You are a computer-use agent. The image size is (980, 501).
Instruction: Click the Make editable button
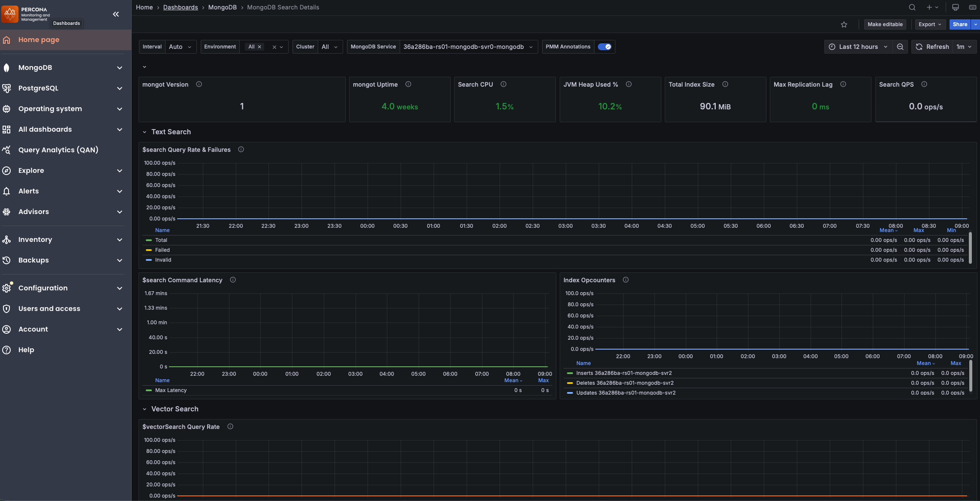point(885,24)
